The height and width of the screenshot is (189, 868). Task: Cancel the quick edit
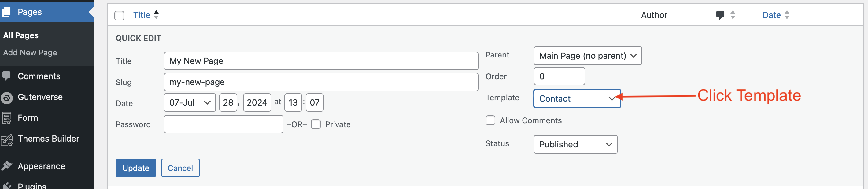pyautogui.click(x=180, y=168)
